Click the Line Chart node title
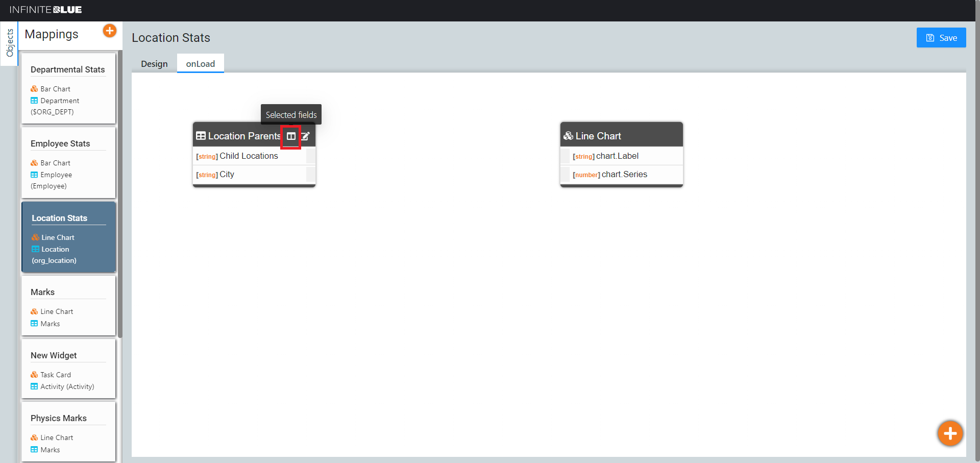Viewport: 980px width, 463px height. [x=598, y=136]
